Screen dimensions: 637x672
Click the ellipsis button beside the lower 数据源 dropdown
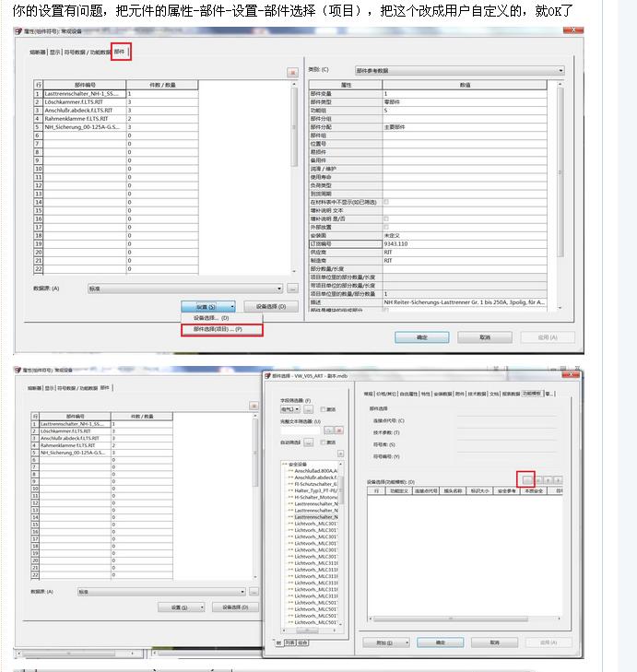255,592
